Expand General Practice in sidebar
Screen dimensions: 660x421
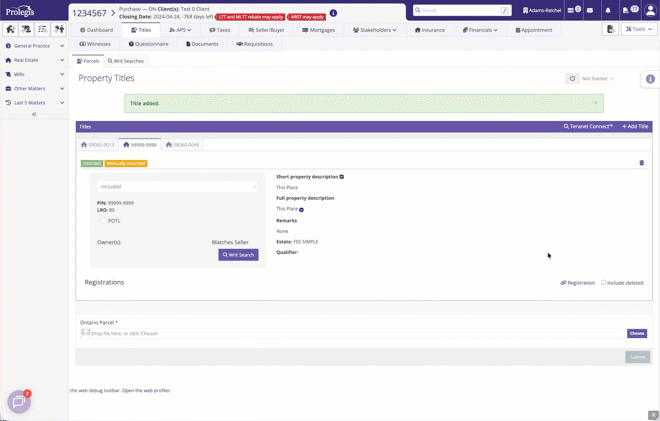coord(35,46)
